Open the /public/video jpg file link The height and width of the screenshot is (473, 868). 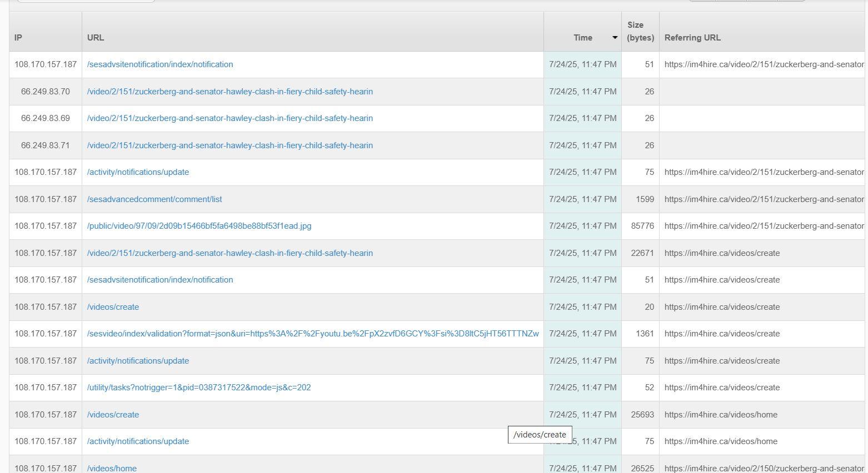pos(199,226)
